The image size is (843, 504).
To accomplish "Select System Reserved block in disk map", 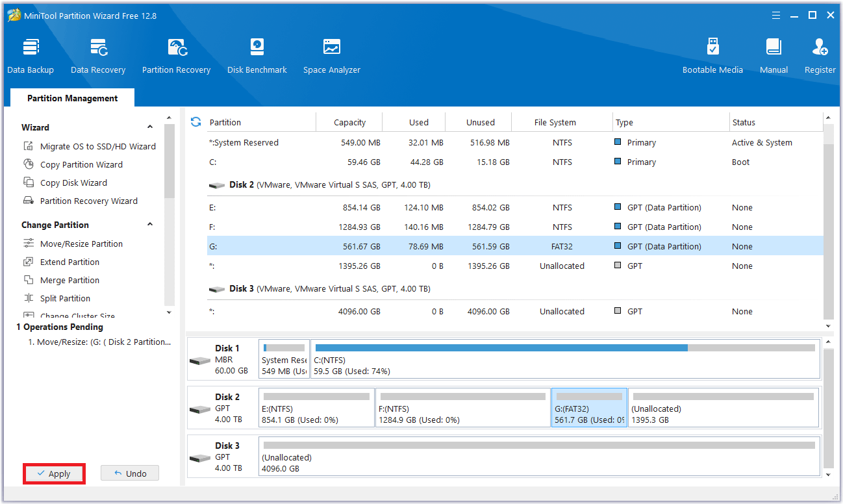I will [x=284, y=359].
